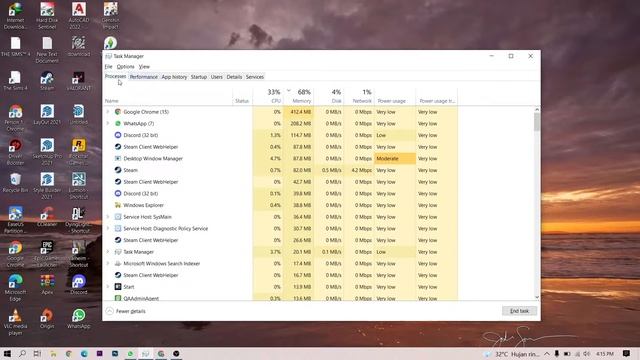Screen dimensions: 640x360
Task: Click the 412.4 MB memory cell
Action: pyautogui.click(x=298, y=111)
